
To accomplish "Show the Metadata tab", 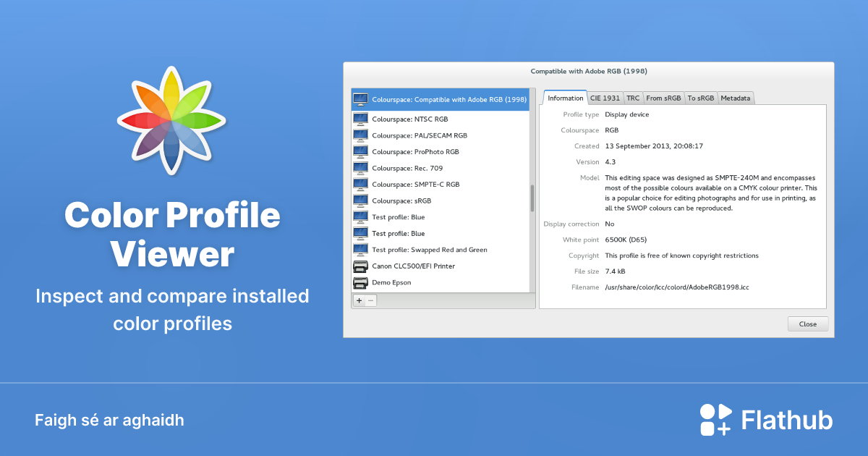I will coord(736,98).
